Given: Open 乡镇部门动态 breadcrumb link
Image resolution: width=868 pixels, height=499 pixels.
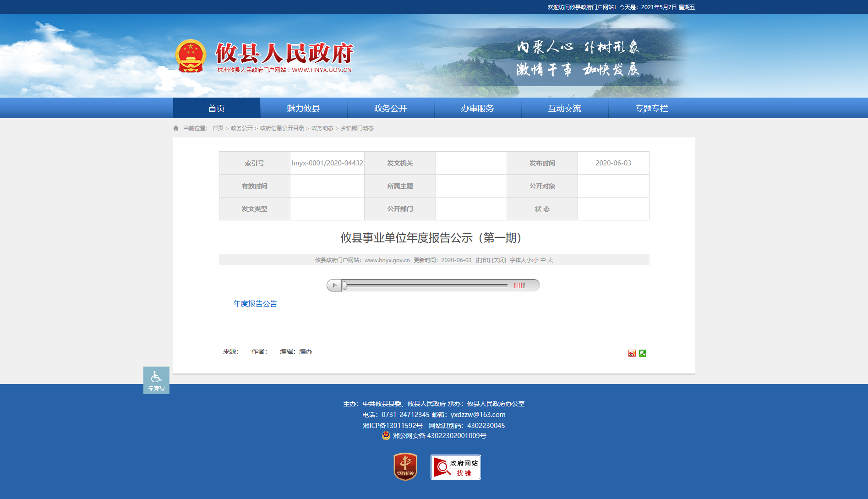Looking at the screenshot, I should [357, 128].
